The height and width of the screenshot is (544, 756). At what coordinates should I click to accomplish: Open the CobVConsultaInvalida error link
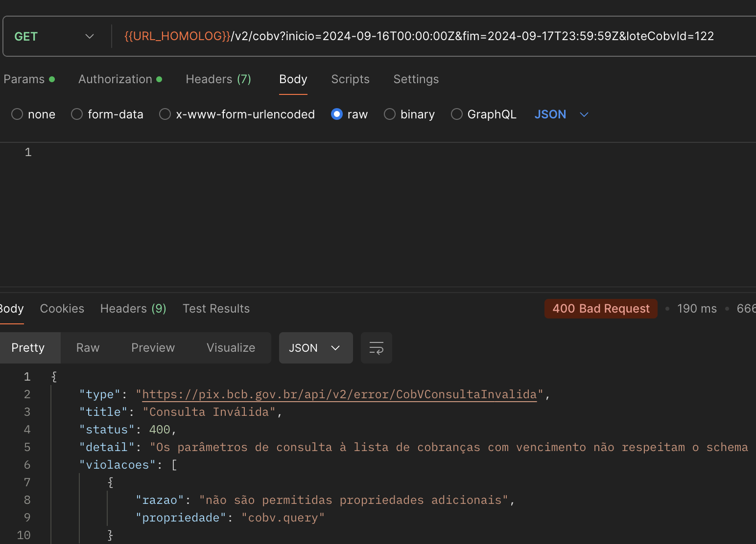(339, 394)
